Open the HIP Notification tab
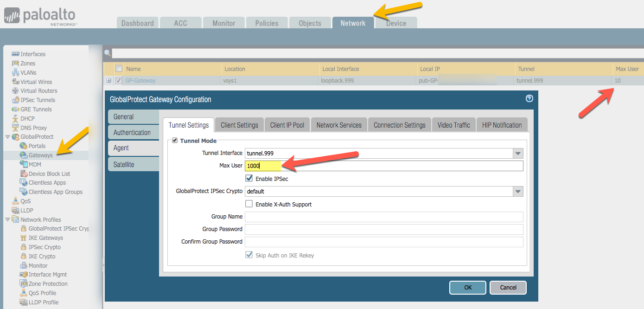644x309 pixels. coord(502,125)
